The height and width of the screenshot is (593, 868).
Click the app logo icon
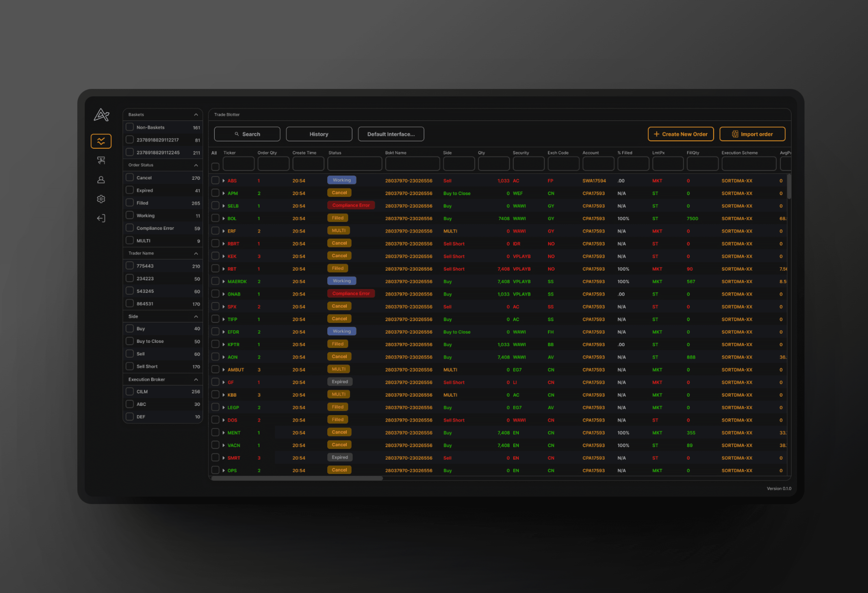(x=101, y=115)
